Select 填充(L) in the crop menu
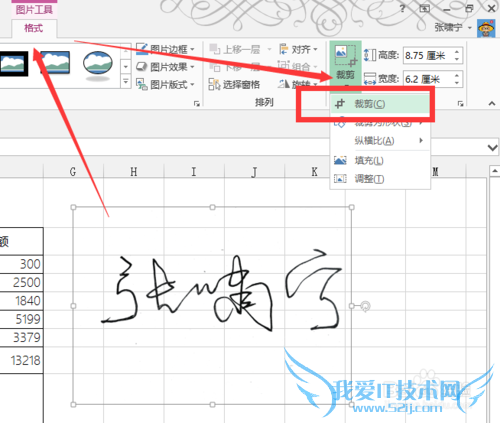Viewport: 500px width, 423px height. tap(380, 161)
